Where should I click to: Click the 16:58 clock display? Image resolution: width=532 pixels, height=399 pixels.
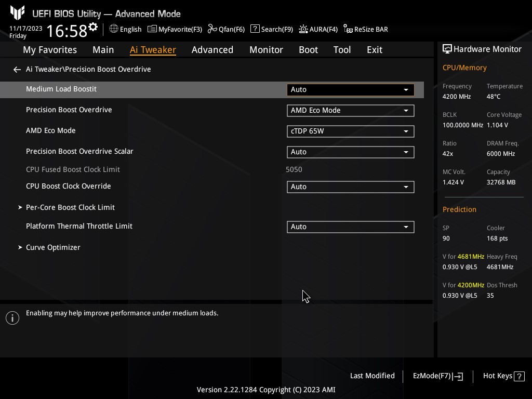pos(67,31)
